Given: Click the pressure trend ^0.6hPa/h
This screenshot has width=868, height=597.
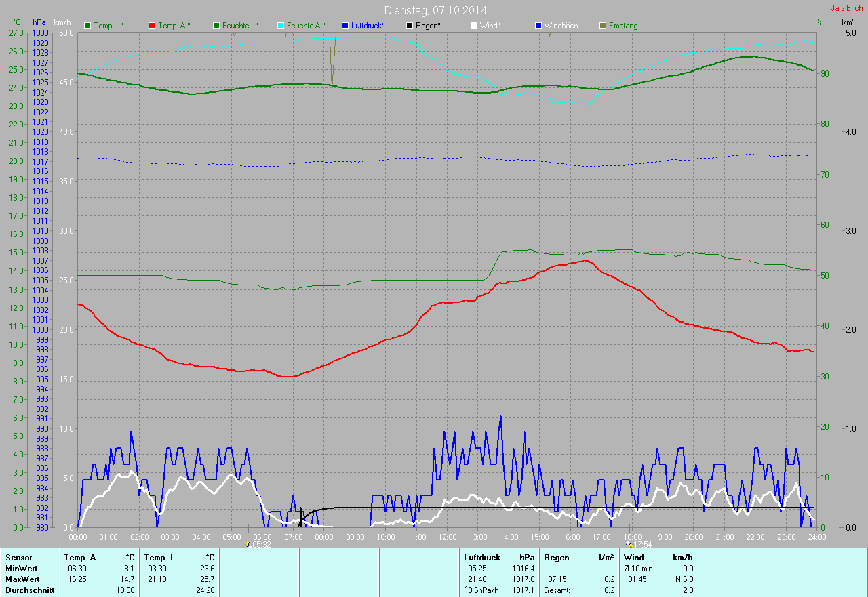Looking at the screenshot, I should (x=481, y=590).
